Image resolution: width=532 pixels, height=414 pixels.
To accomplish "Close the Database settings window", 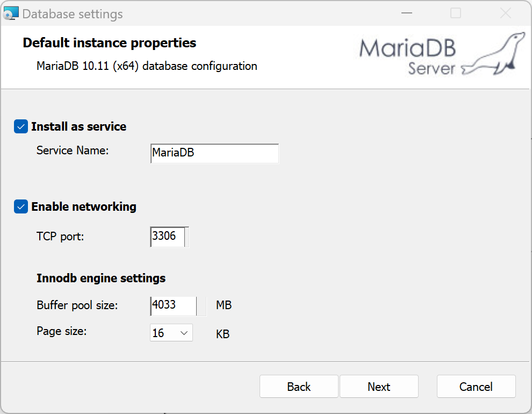I will 506,13.
